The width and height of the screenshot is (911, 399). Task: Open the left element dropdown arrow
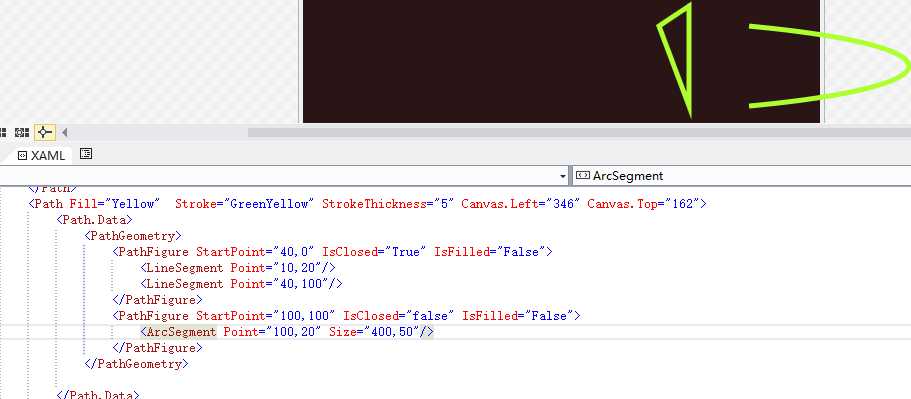[562, 176]
